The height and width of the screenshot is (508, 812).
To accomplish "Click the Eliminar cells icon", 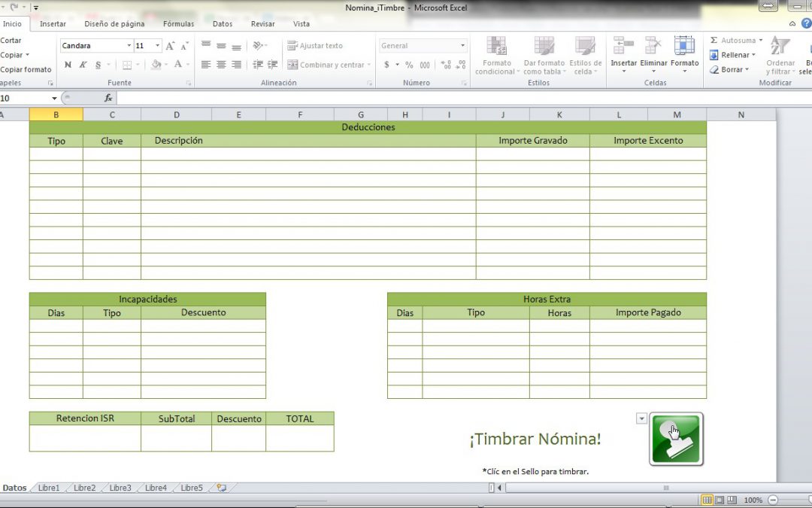I will 653,53.
